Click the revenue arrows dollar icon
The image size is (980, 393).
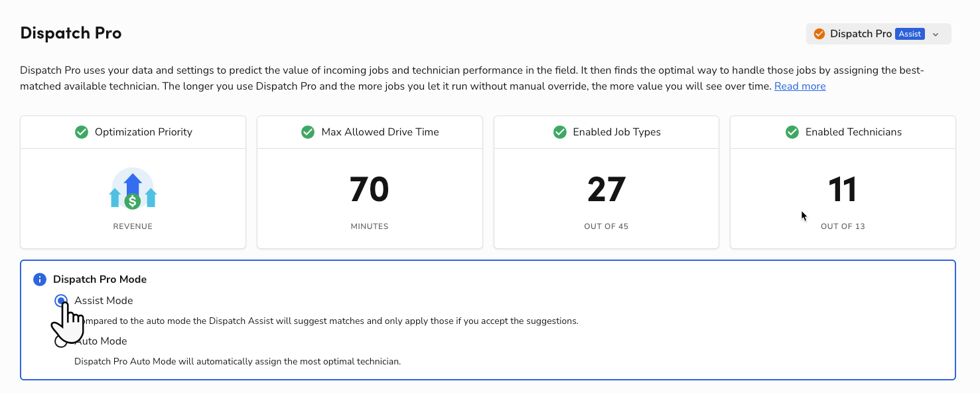[133, 189]
